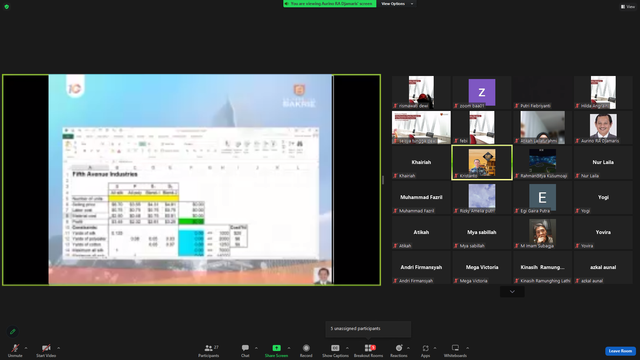Select febi participant tile
Image resolution: width=640 pixels, height=360 pixels.
(x=482, y=128)
